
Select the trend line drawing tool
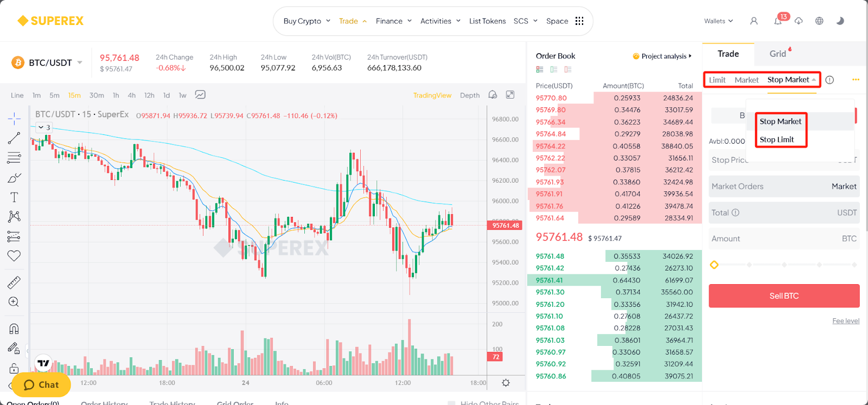pyautogui.click(x=14, y=138)
